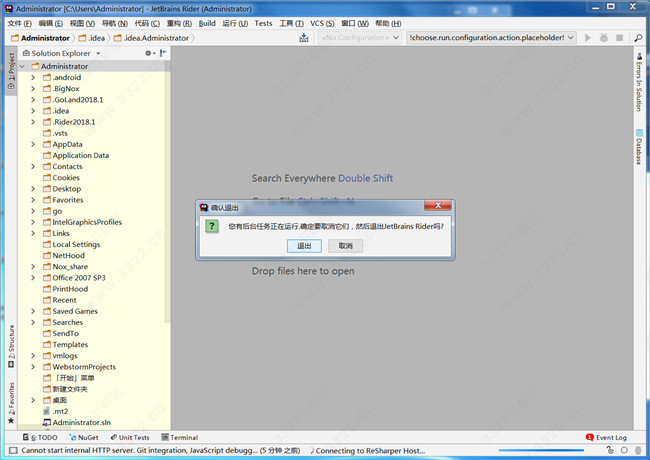Select the Cookies folder

(x=66, y=177)
